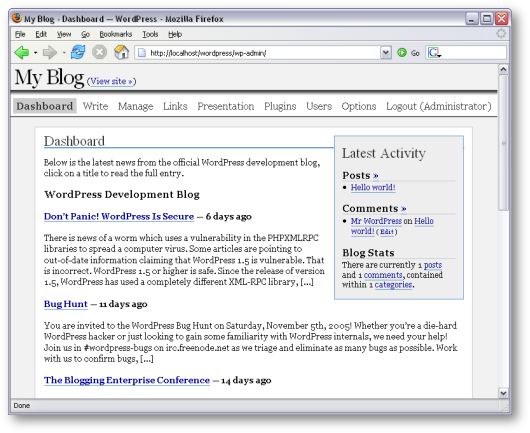Open the Hello world! post link
The height and width of the screenshot is (433, 530).
pos(373,187)
